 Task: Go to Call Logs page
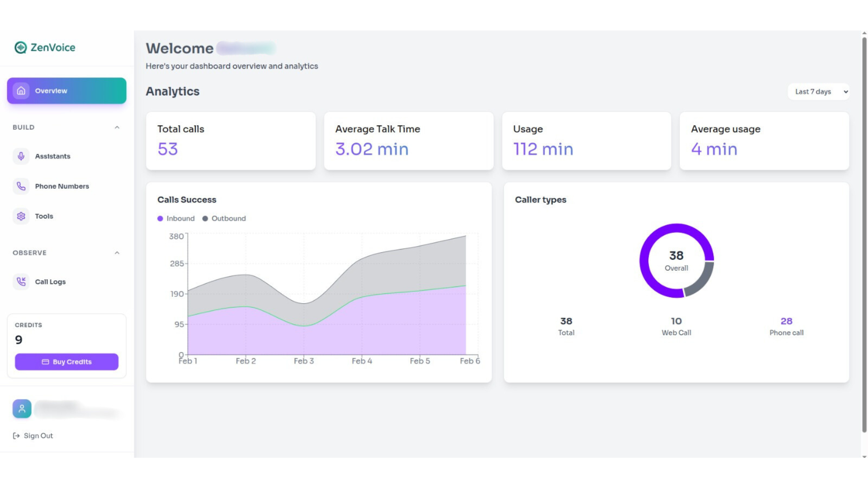[50, 282]
